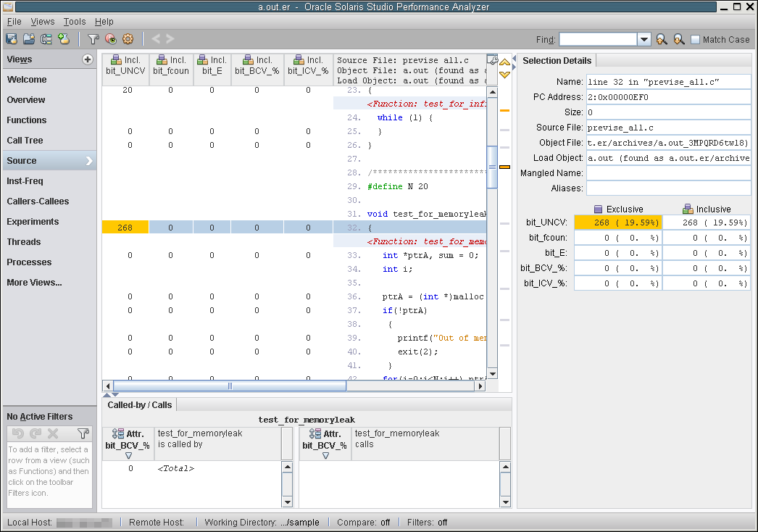This screenshot has width=758, height=532.
Task: Click the filter redo arrow icon
Action: 36,433
